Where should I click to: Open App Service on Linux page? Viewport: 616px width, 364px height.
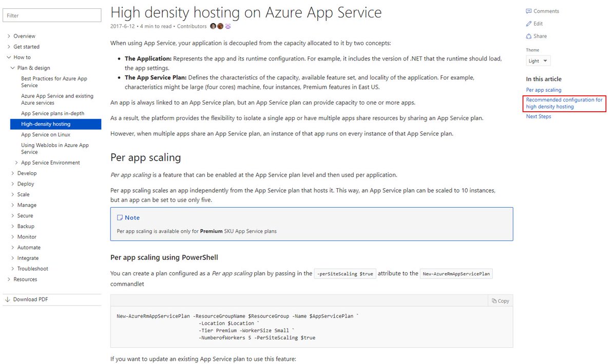pyautogui.click(x=46, y=135)
